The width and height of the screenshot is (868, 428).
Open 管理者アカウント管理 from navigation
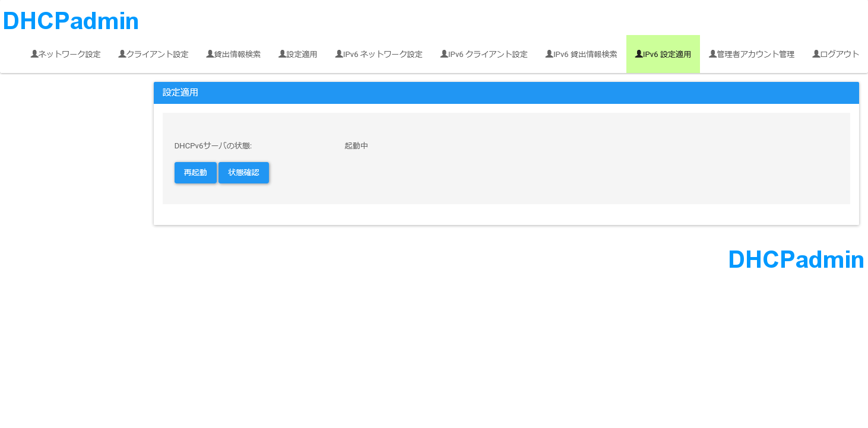point(755,55)
